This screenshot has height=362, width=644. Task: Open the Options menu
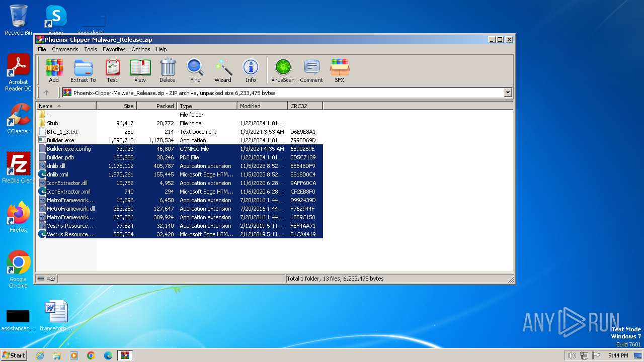click(x=141, y=49)
